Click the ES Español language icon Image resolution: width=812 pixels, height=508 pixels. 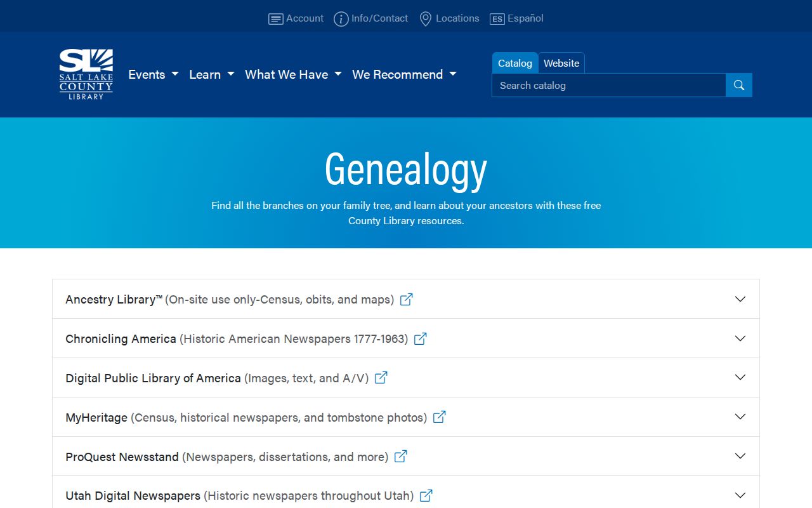(x=497, y=19)
